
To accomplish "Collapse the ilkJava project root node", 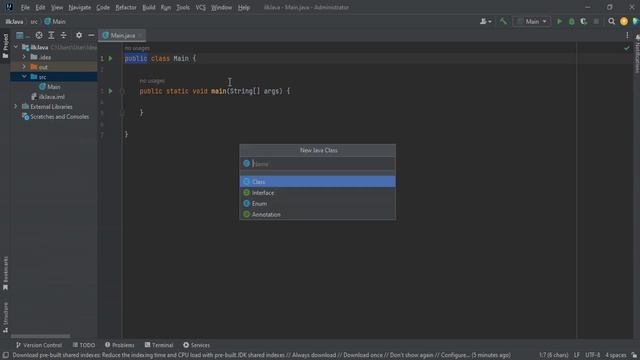I will point(16,47).
